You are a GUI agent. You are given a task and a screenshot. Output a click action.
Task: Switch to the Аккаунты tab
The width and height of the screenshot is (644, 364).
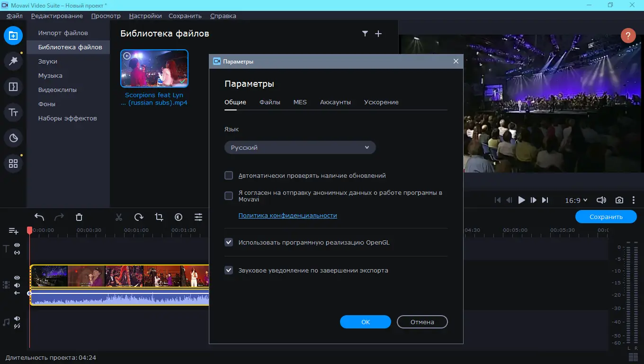pos(335,102)
